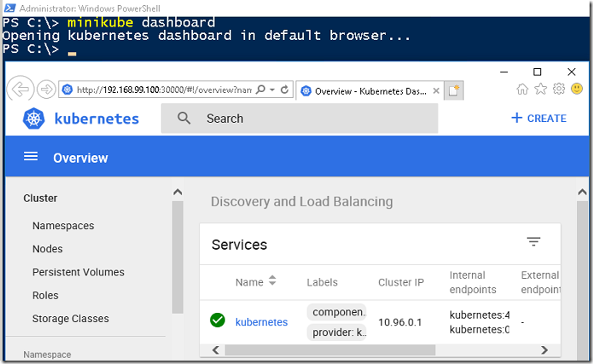593x364 pixels.
Task: Click the kubernetes wordmark link
Action: point(96,118)
